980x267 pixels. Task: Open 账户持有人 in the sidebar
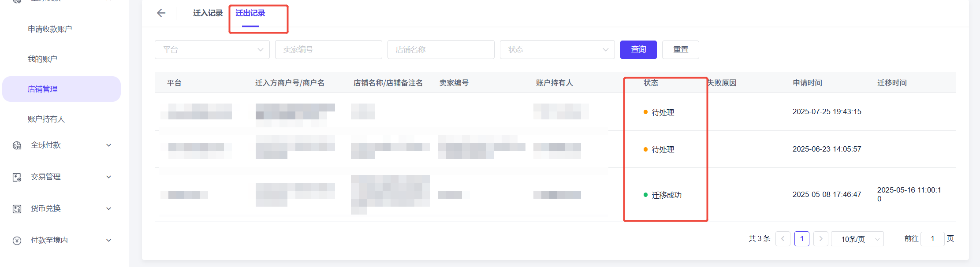click(x=46, y=119)
